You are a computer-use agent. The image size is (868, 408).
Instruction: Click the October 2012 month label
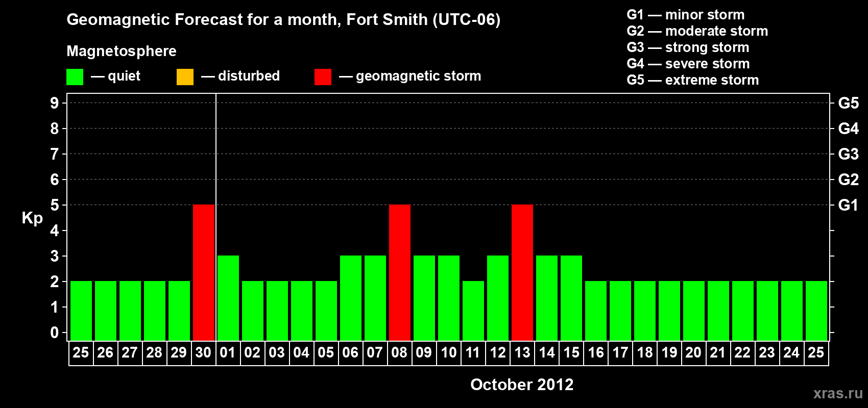522,385
